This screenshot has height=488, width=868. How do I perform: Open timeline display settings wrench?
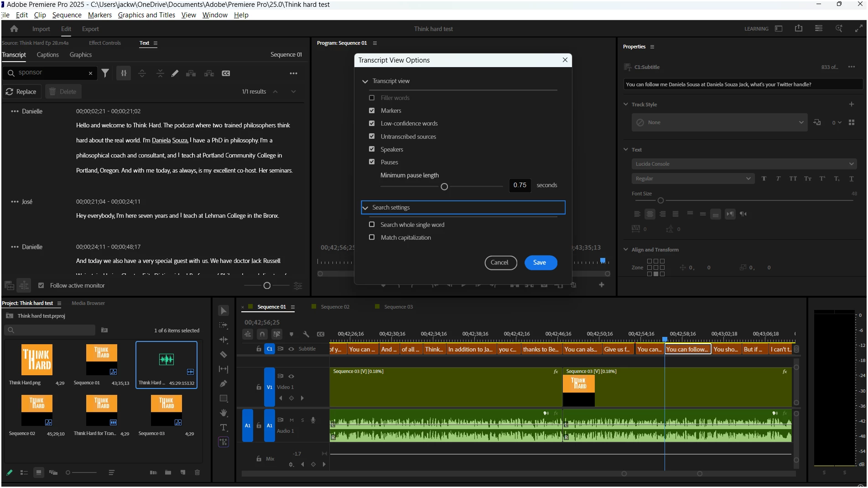coord(306,334)
